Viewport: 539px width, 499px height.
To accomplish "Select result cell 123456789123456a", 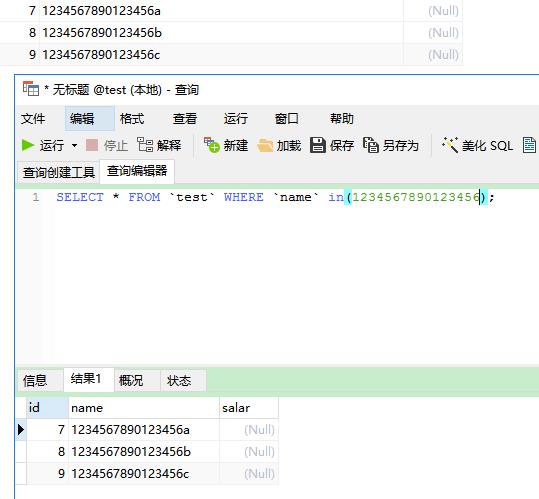I will [144, 430].
